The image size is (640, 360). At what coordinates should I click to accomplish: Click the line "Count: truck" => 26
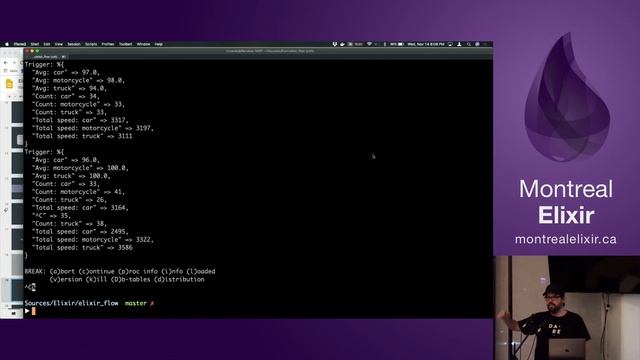(x=69, y=200)
